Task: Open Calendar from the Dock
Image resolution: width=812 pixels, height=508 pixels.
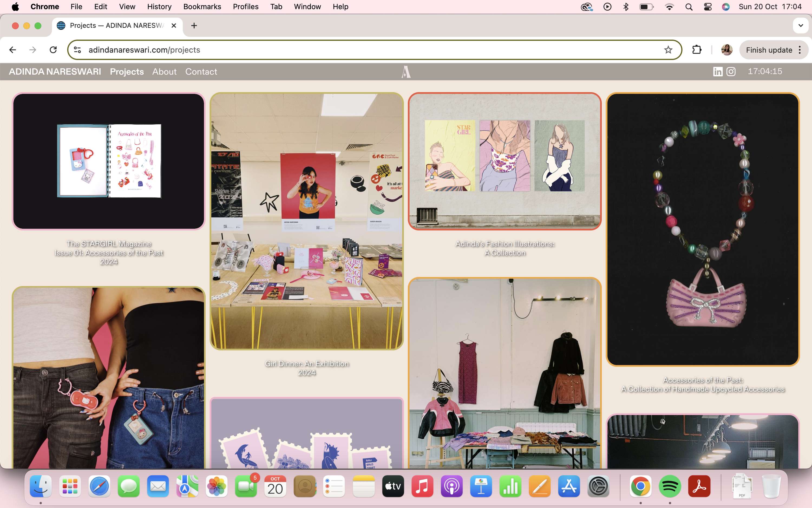Action: [275, 486]
